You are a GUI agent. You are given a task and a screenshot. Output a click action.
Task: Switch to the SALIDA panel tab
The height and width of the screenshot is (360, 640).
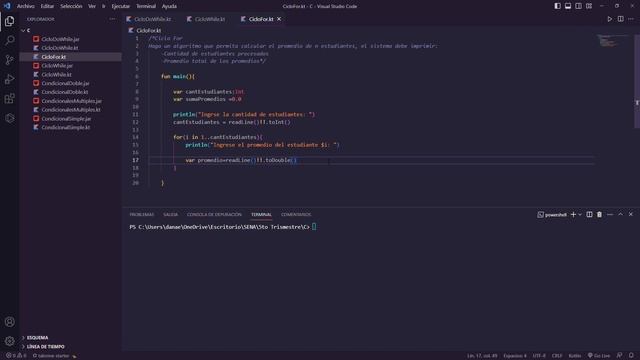171,214
